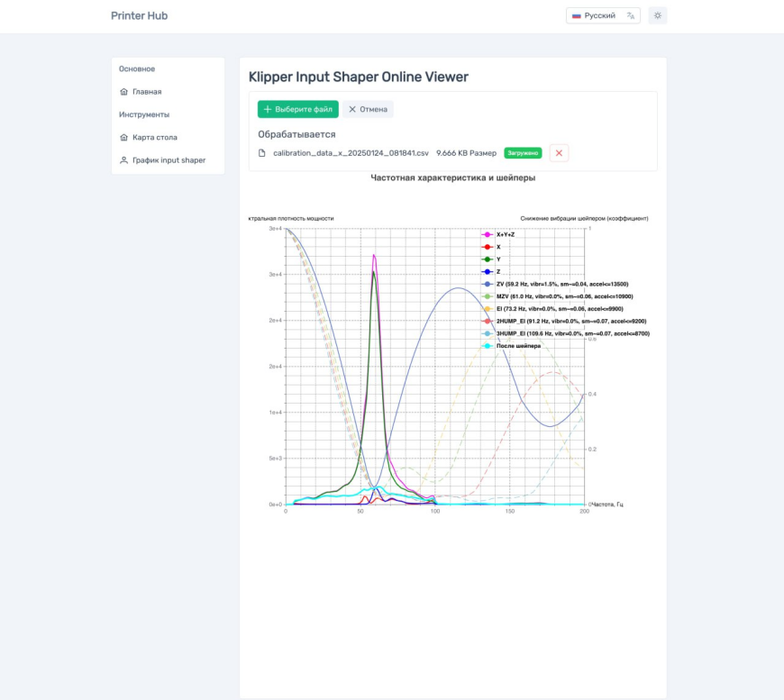Click the 9.666 KB Размер text

coord(466,153)
